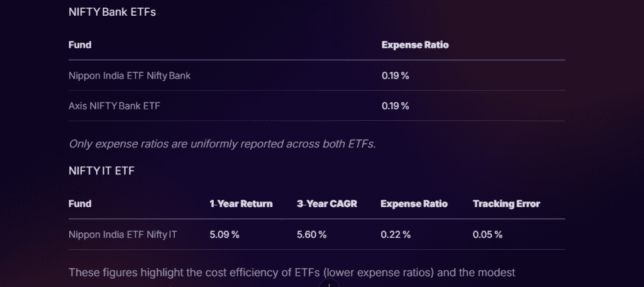Click Expense Ratio header in NIFTY IT table

click(x=414, y=204)
